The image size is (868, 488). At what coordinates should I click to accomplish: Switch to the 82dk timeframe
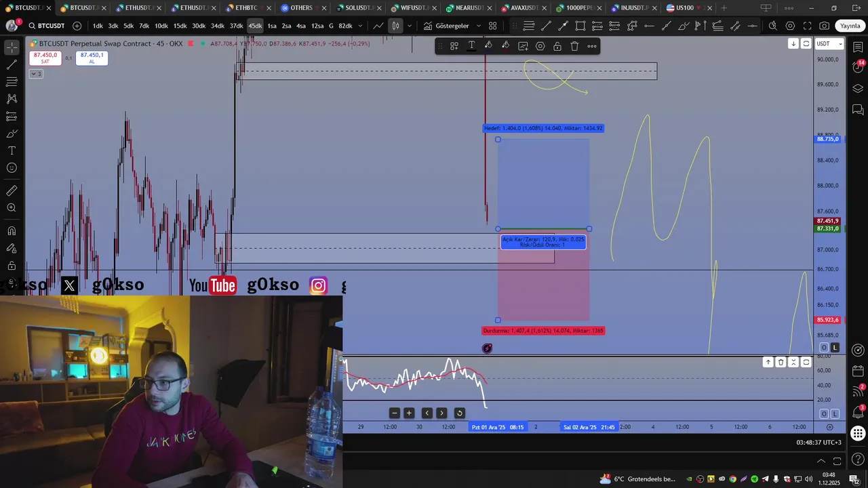pos(345,26)
